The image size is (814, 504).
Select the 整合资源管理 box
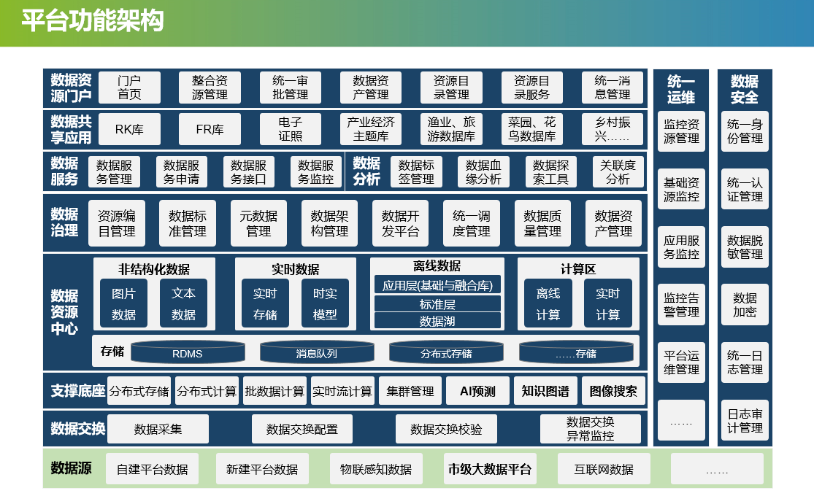210,88
